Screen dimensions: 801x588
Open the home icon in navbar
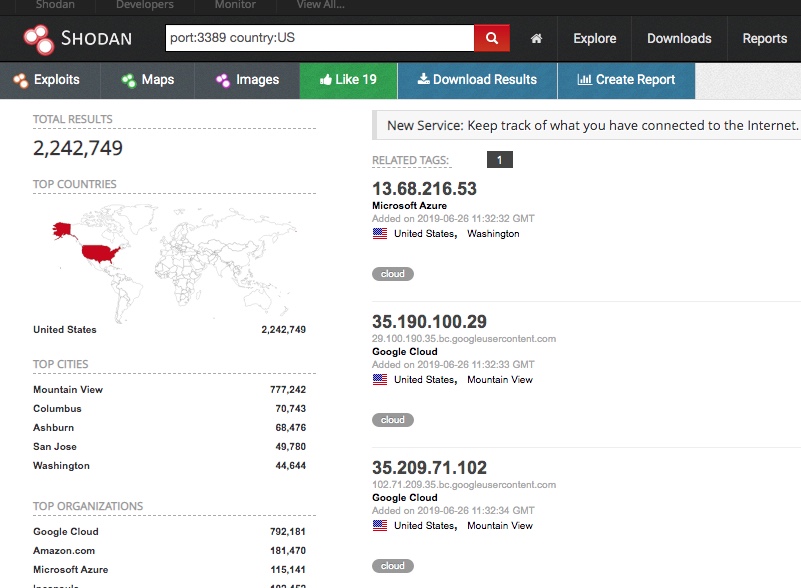[536, 38]
